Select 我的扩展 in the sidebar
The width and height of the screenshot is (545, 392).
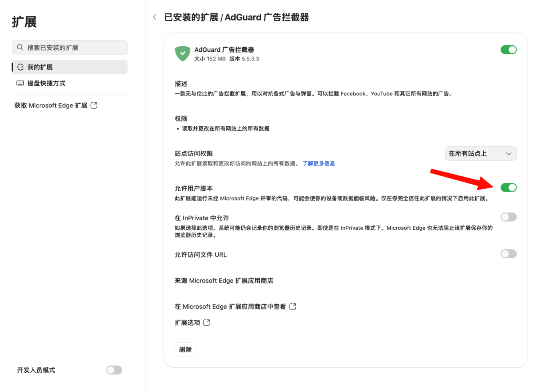[70, 67]
